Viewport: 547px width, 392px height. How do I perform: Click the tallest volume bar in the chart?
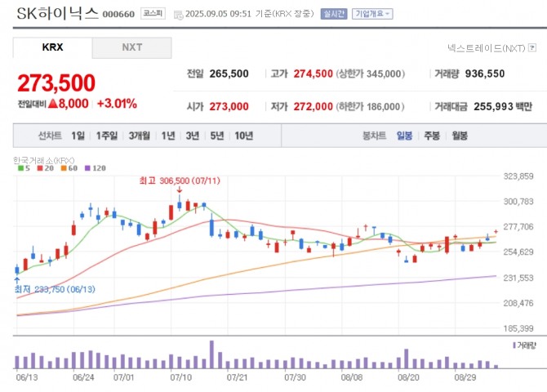[x=211, y=354]
